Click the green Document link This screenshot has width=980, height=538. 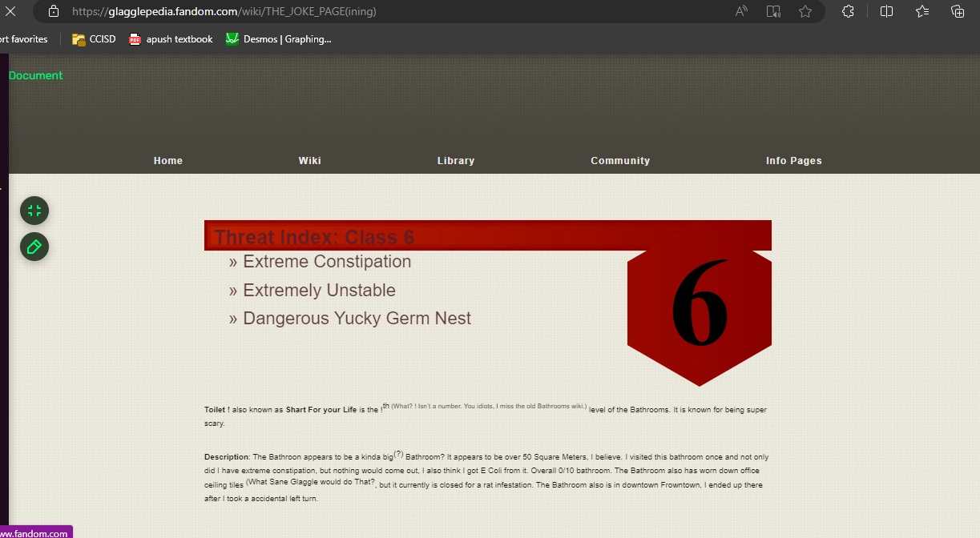[35, 74]
